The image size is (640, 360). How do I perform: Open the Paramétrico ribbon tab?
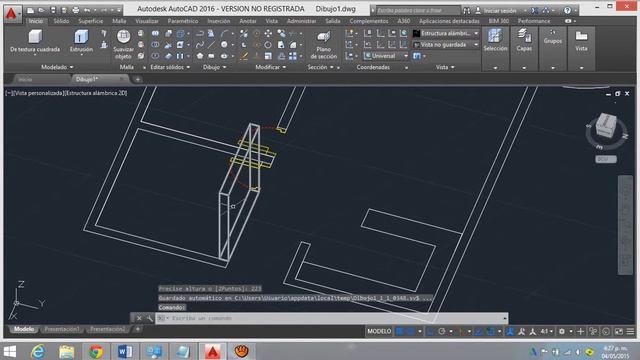[x=183, y=21]
